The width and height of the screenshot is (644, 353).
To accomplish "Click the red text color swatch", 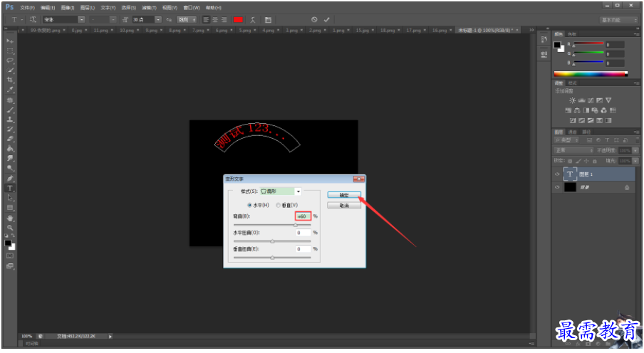I will click(x=238, y=20).
